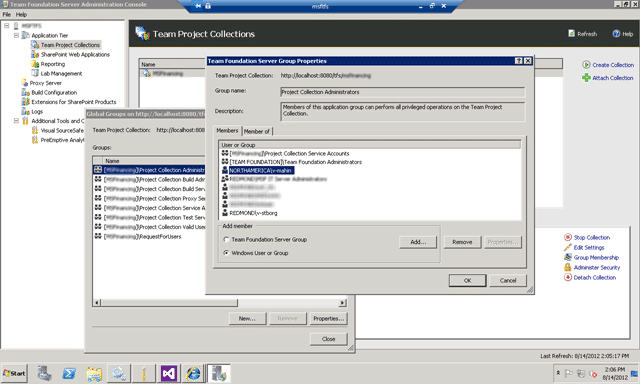The height and width of the screenshot is (384, 640).
Task: Click Cancel in Group Properties dialog
Action: coord(508,280)
